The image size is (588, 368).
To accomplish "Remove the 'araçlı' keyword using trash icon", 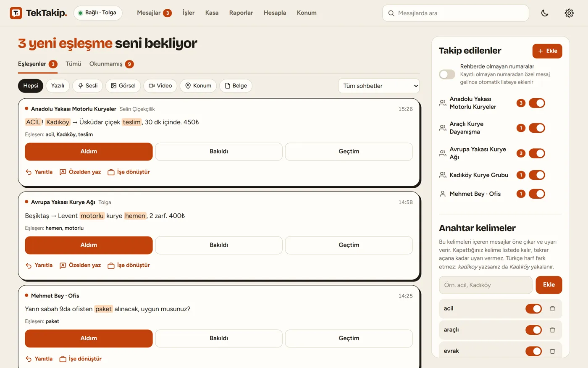I will coord(552,330).
